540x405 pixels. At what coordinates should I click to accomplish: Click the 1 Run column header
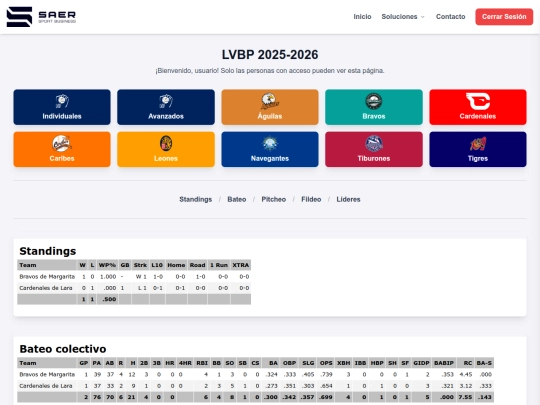click(x=219, y=265)
